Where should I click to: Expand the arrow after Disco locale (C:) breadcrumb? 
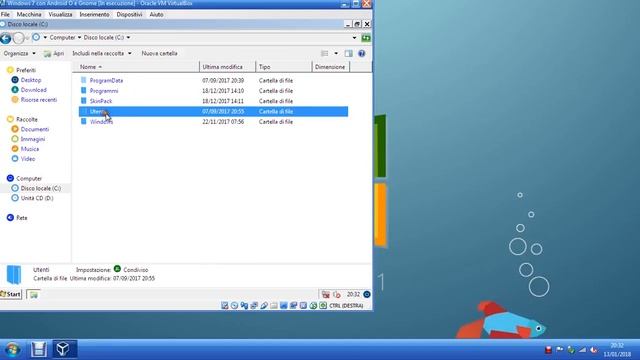click(128, 38)
